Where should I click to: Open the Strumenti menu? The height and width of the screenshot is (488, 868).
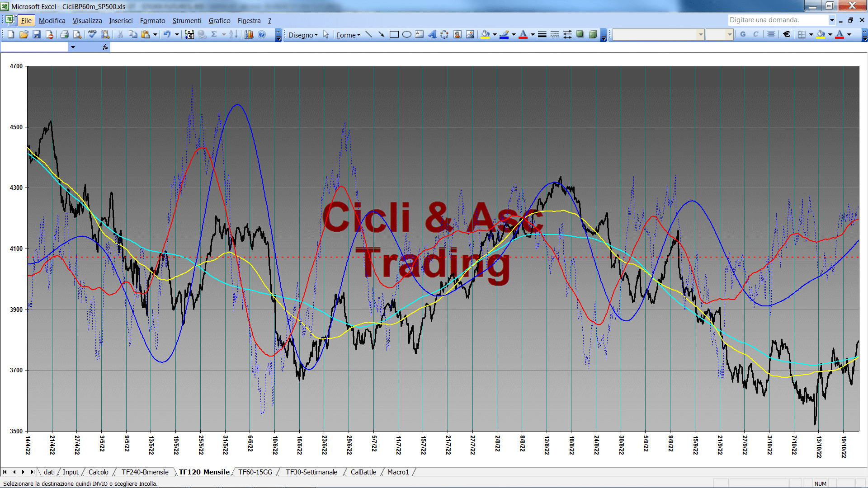[x=187, y=21]
